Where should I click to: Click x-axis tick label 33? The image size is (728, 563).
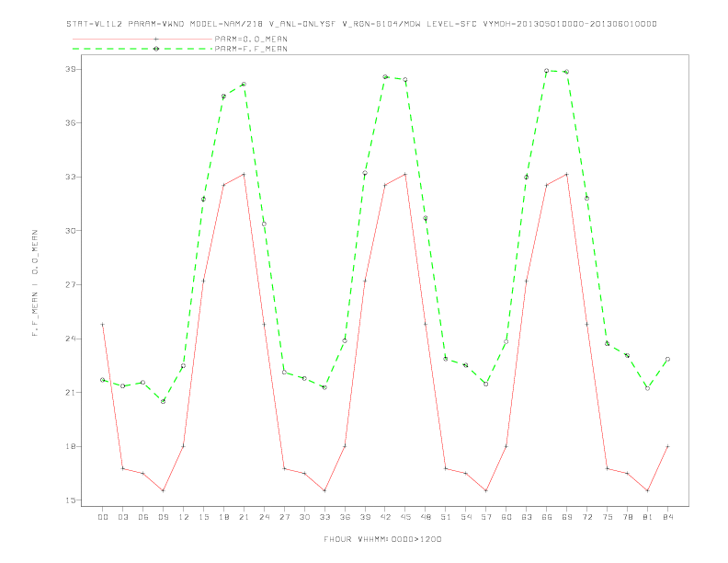click(x=324, y=517)
